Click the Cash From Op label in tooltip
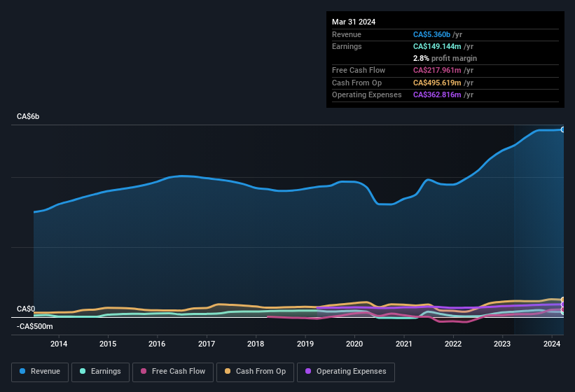 (x=356, y=83)
